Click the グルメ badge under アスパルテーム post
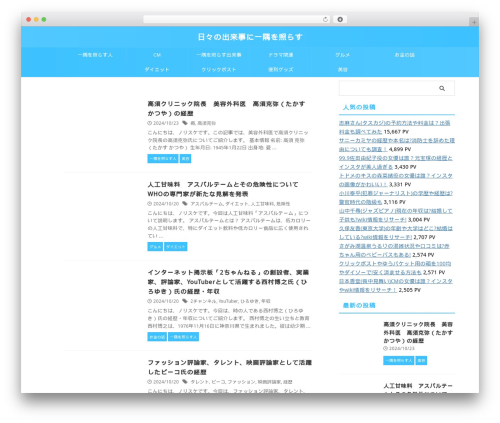 [x=155, y=247]
